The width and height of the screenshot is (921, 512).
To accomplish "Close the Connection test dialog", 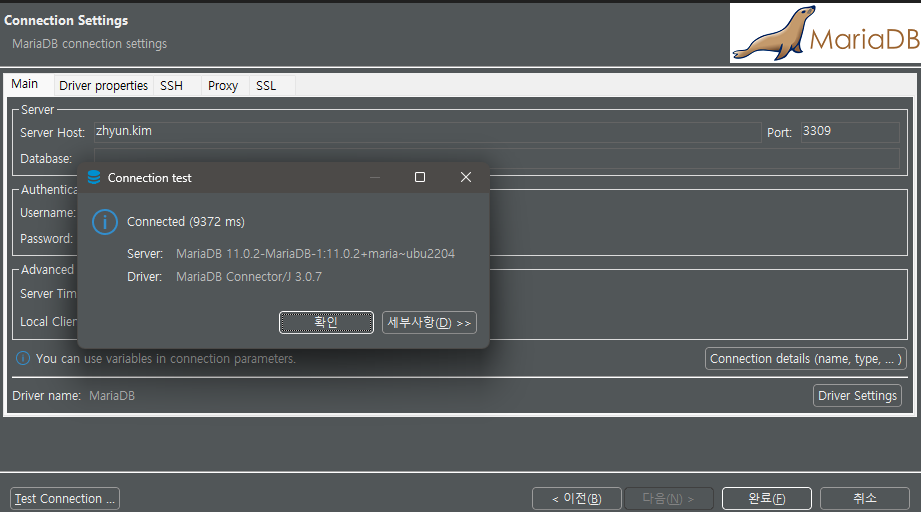I will click(466, 177).
